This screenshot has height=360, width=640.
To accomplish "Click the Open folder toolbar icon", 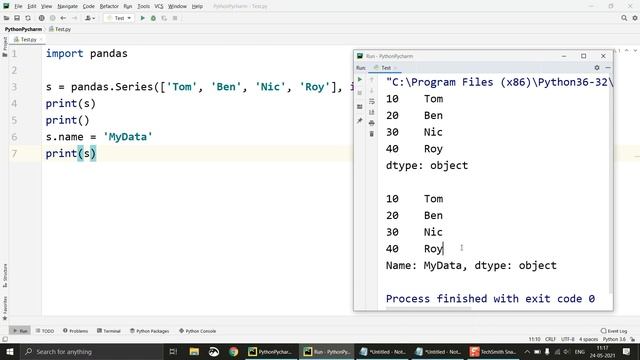I will click(x=6, y=18).
